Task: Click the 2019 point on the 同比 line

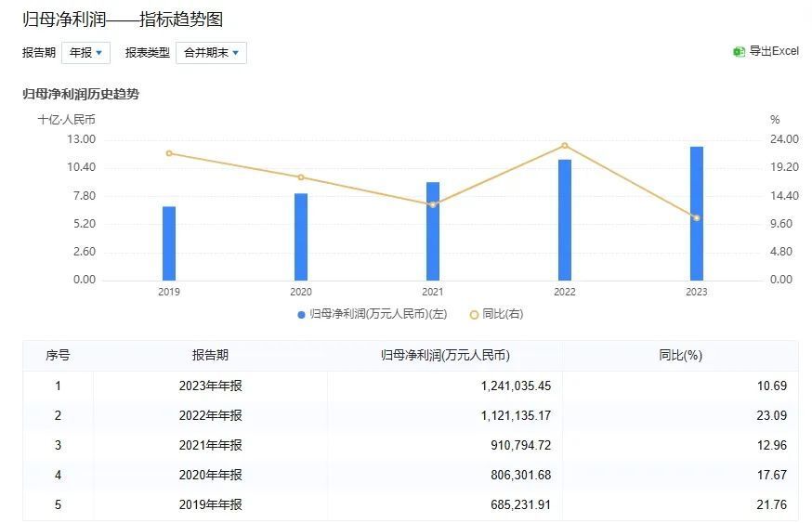Action: (169, 153)
